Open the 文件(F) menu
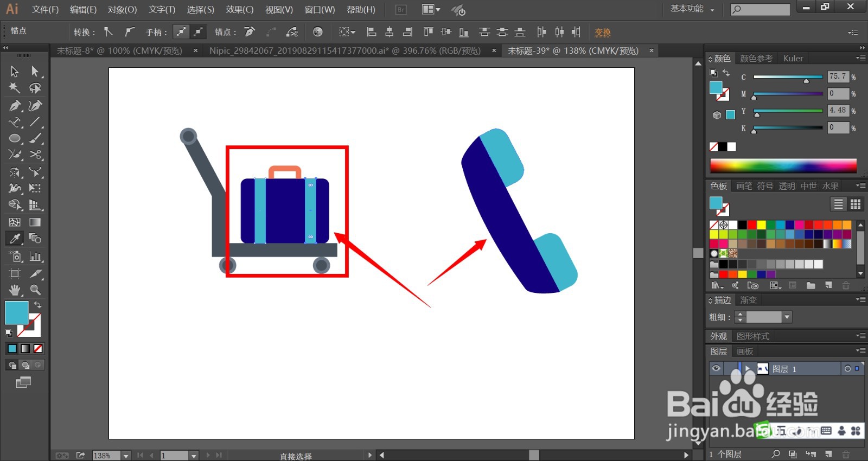 click(45, 10)
